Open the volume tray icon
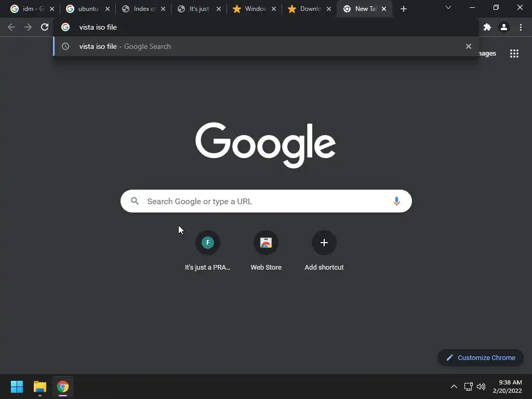 pyautogui.click(x=481, y=387)
